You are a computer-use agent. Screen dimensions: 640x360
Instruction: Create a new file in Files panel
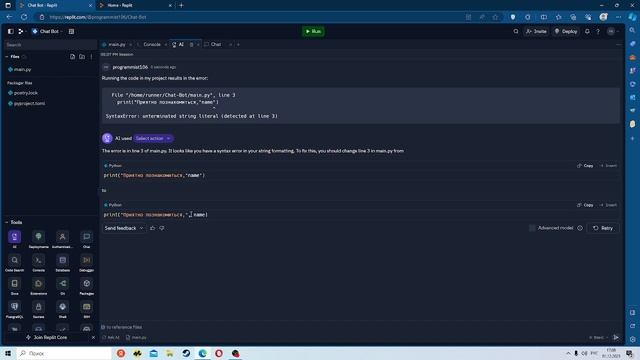tap(72, 57)
